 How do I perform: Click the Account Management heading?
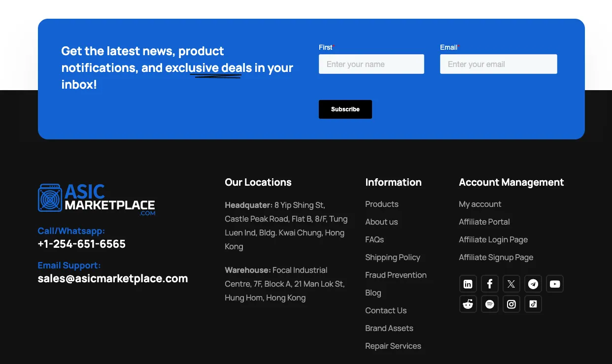tap(511, 182)
